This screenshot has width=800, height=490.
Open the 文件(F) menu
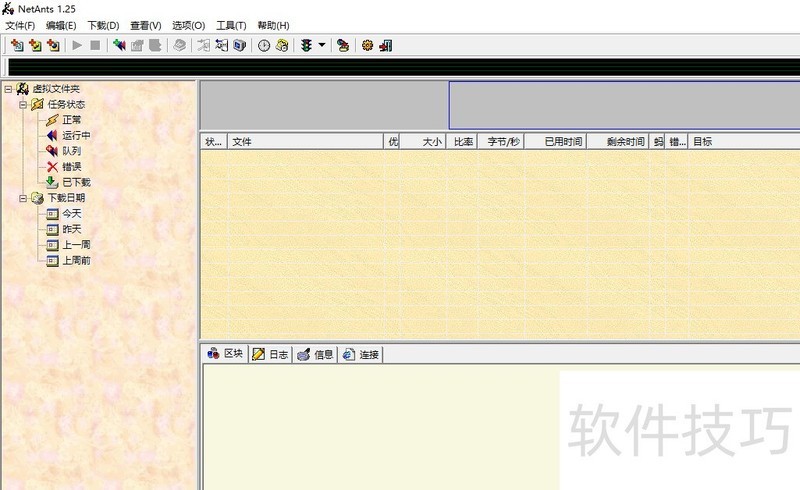tap(20, 26)
